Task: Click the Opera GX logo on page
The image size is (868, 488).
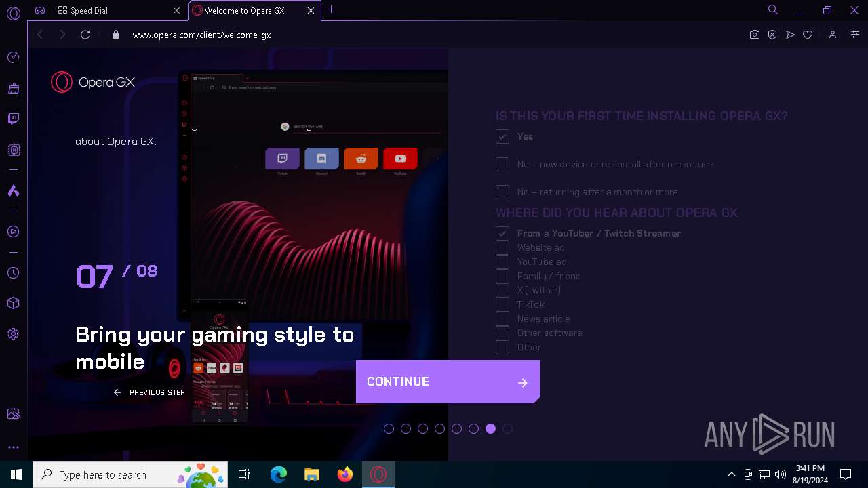Action: click(93, 82)
